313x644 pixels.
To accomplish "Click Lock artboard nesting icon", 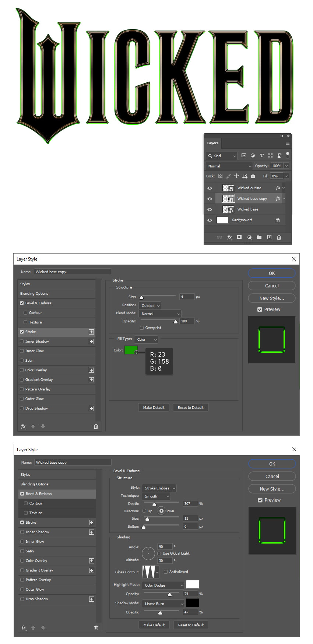I will click(245, 176).
